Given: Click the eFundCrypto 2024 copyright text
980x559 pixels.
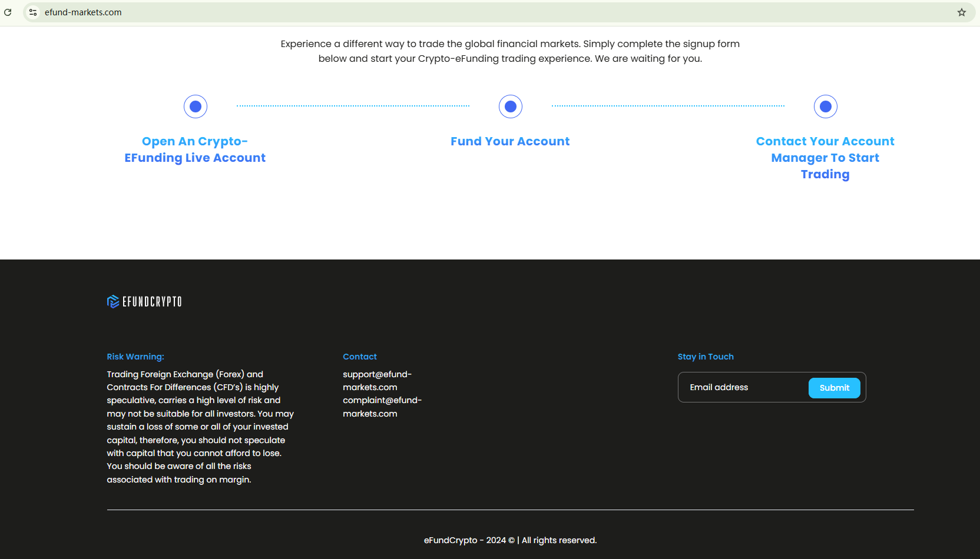Looking at the screenshot, I should pos(510,540).
